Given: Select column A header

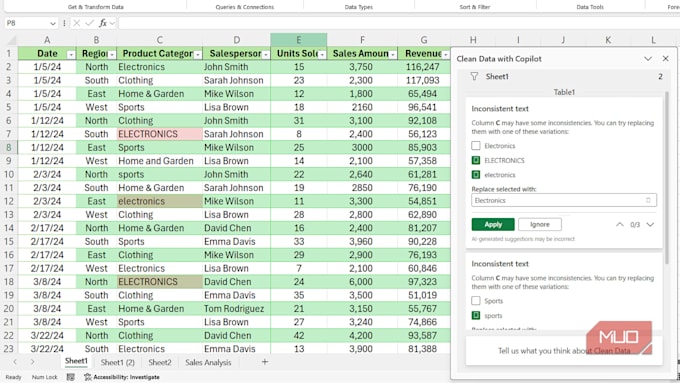Looking at the screenshot, I should pos(47,40).
